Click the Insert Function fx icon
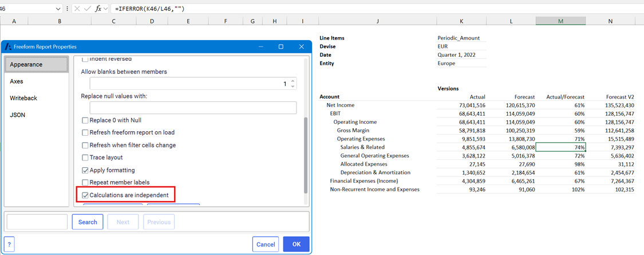 point(98,9)
